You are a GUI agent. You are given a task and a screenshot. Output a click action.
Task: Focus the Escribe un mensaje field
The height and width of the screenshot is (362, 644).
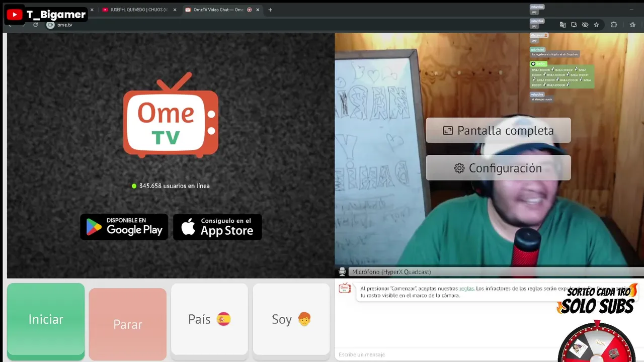coord(445,354)
